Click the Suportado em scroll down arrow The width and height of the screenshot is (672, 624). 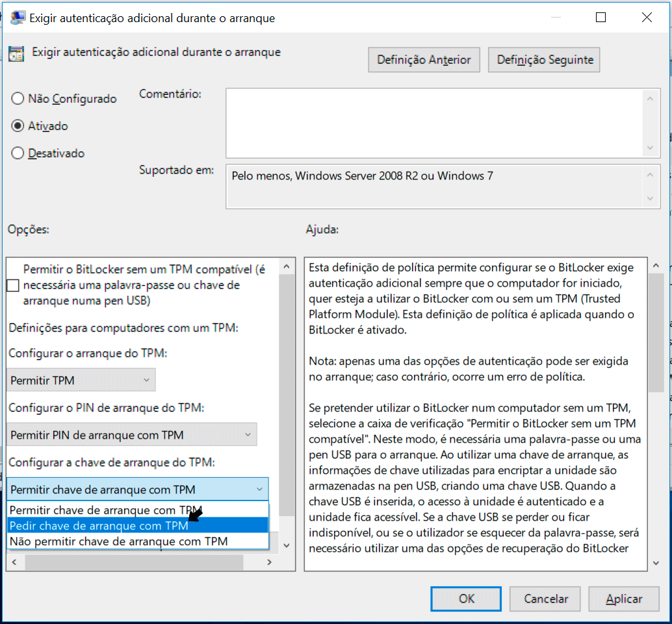coord(650,198)
